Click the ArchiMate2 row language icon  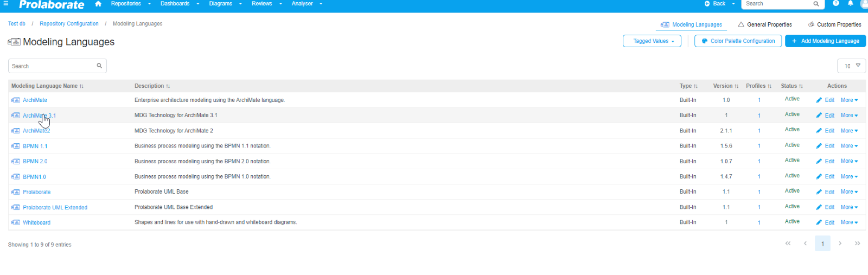[16, 131]
